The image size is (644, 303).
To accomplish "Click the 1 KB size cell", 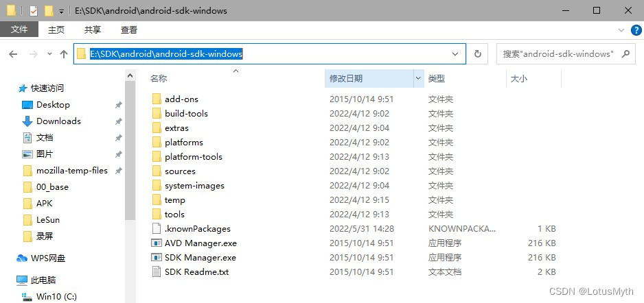I will (x=547, y=229).
